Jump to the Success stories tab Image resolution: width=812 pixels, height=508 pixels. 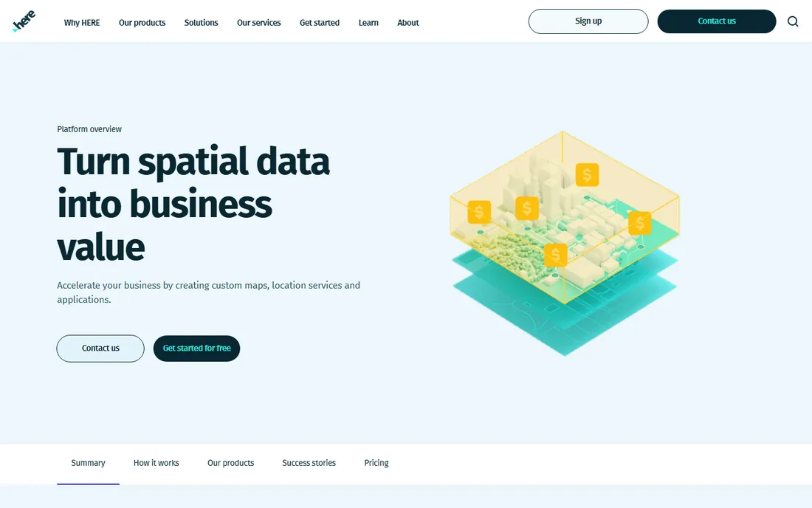tap(309, 464)
